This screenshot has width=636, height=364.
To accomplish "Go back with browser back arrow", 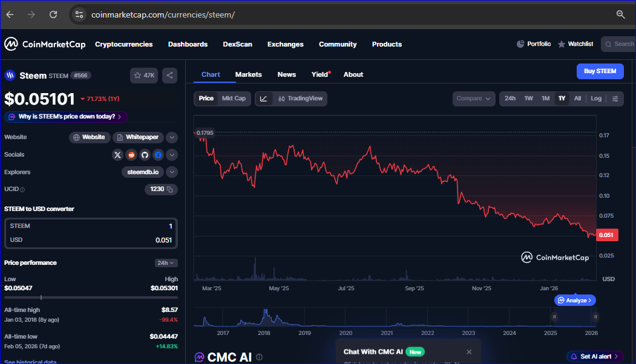I will (10, 15).
